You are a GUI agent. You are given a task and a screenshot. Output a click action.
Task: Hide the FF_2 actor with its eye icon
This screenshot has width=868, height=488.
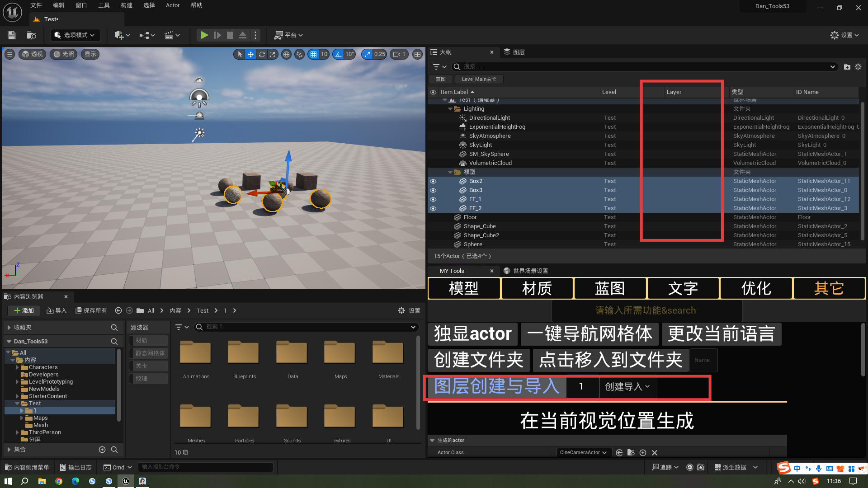pyautogui.click(x=433, y=208)
